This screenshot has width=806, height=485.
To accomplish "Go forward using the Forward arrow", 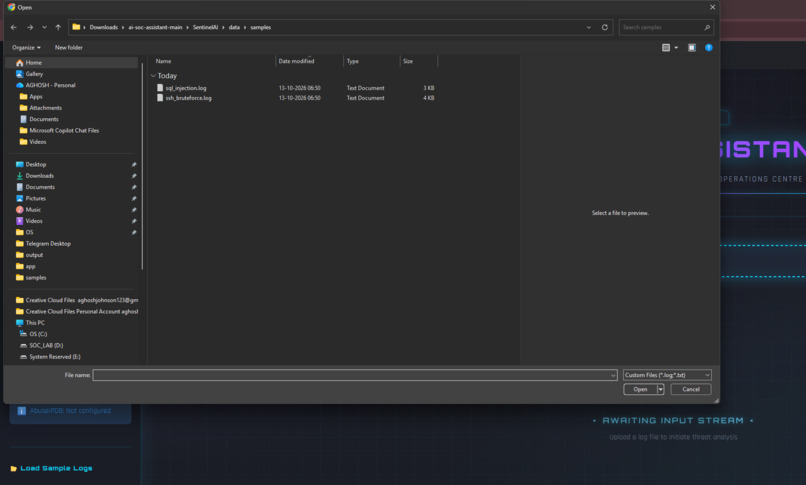I will [x=30, y=27].
